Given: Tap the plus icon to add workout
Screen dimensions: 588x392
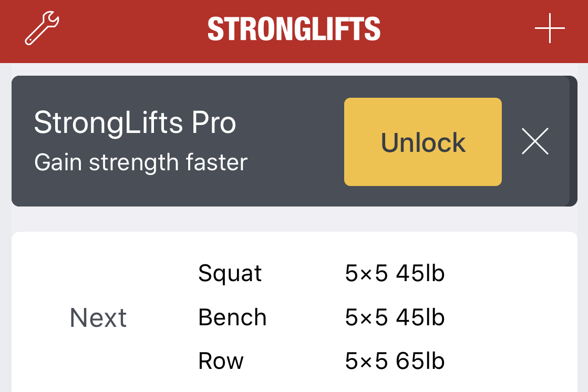Looking at the screenshot, I should 550,28.
